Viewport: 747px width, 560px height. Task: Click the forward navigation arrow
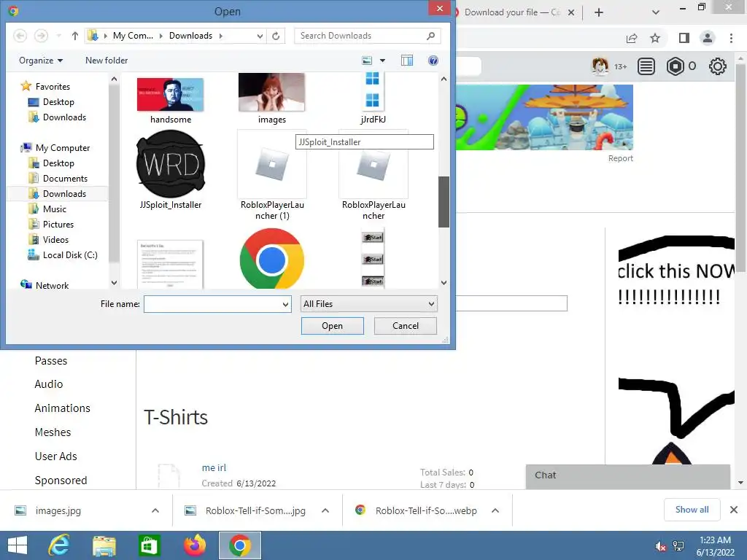(x=42, y=36)
